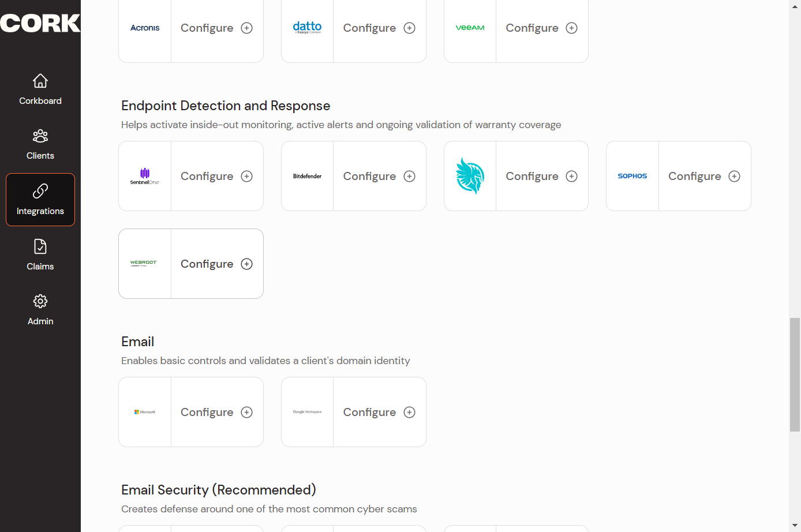Configure the Datto integration
801x532 pixels.
379,28
